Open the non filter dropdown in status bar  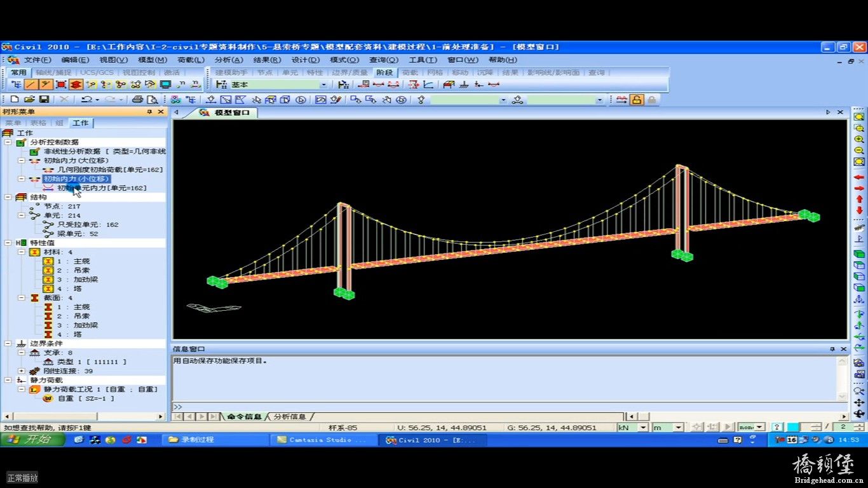pyautogui.click(x=761, y=428)
